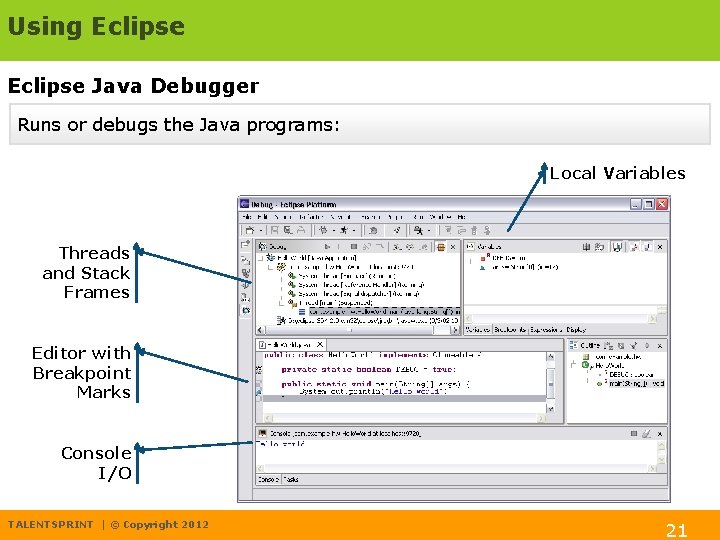Open the New wizard dropdown arrow

pyautogui.click(x=260, y=231)
